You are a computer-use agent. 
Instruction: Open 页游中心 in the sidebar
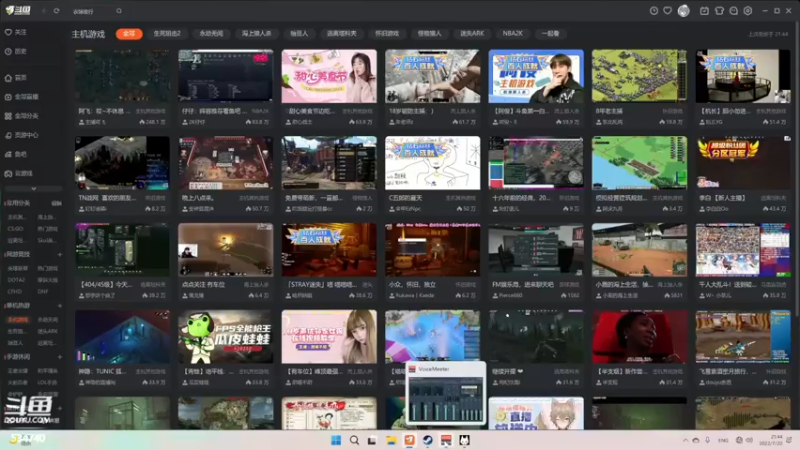pyautogui.click(x=22, y=135)
